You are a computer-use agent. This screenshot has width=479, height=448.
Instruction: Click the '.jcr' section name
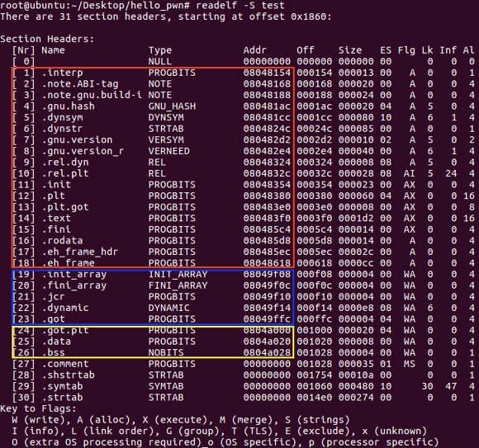pyautogui.click(x=54, y=297)
